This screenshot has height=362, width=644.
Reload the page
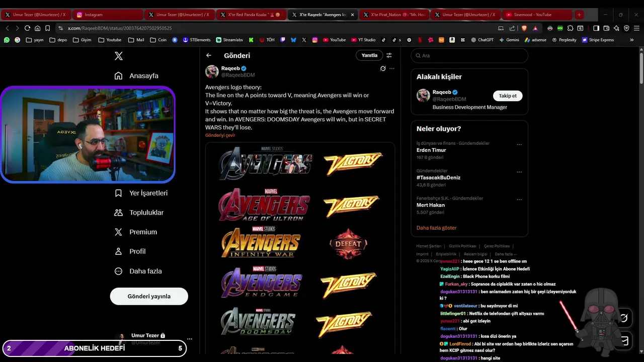coord(27,28)
